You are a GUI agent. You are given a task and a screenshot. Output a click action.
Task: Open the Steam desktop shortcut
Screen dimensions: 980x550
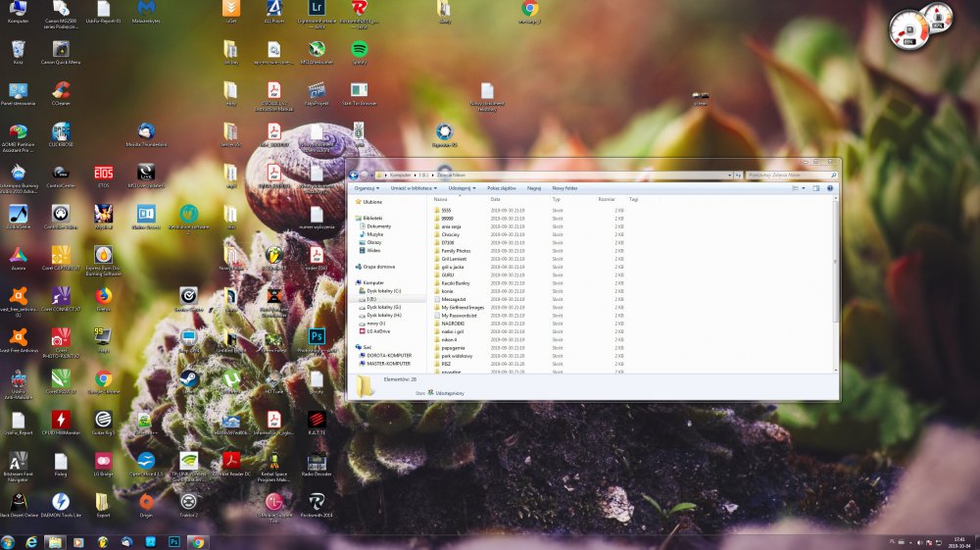[189, 380]
